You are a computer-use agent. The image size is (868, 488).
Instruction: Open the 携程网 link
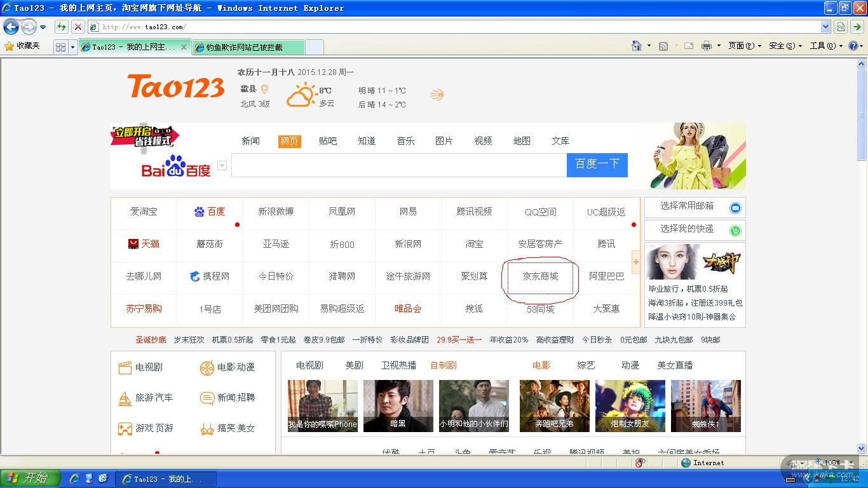click(x=210, y=276)
